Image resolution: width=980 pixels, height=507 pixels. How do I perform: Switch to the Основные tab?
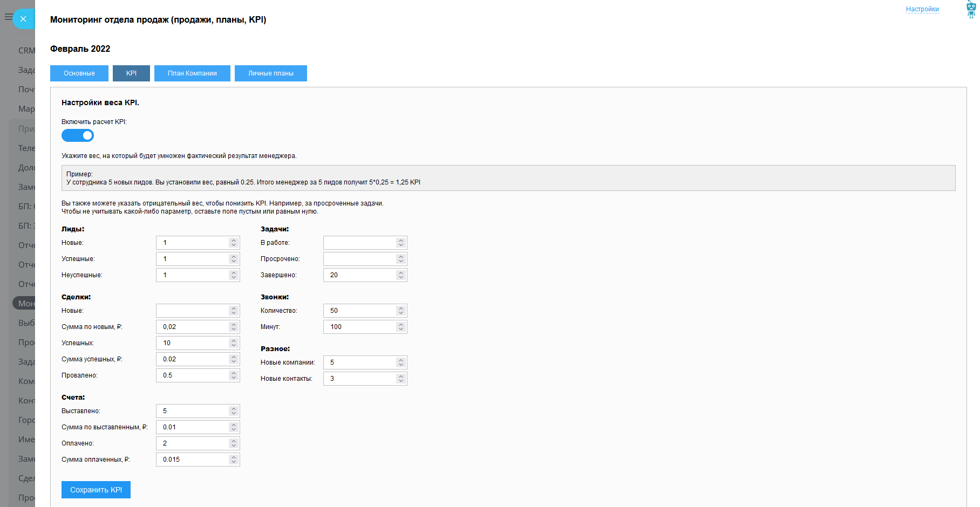click(79, 73)
